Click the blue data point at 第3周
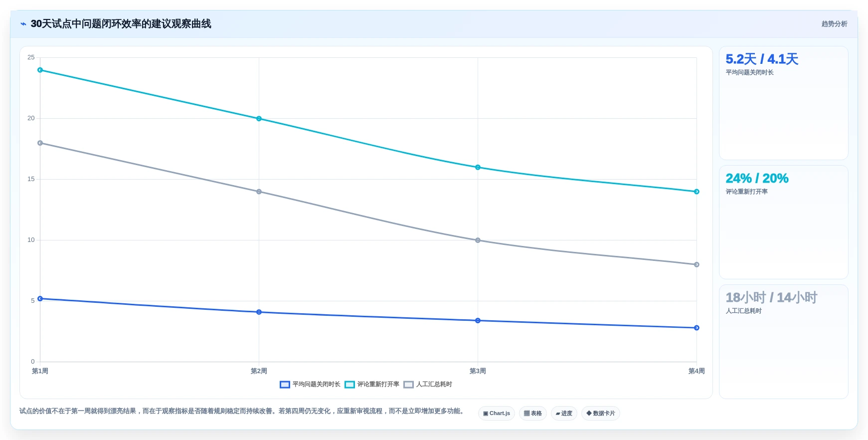Screen dimensions: 868x440 (x=478, y=321)
